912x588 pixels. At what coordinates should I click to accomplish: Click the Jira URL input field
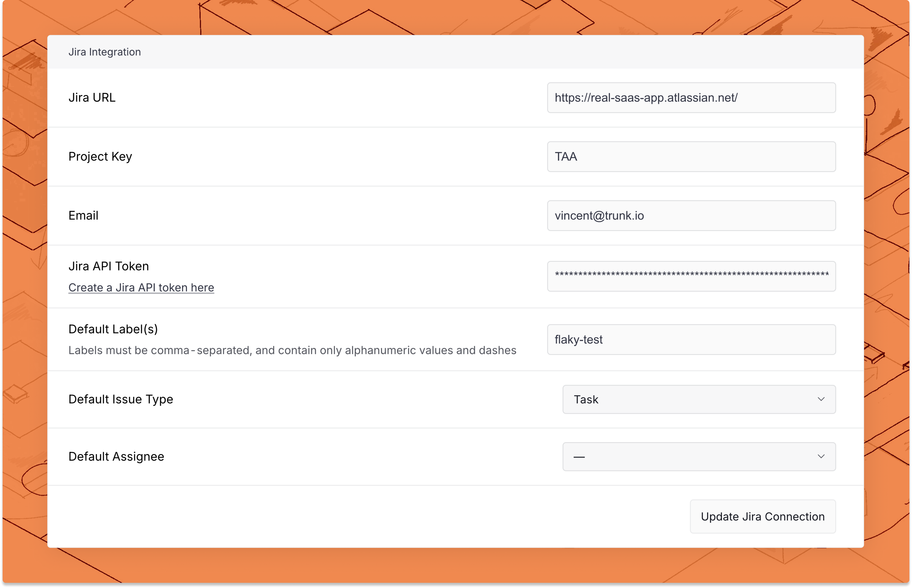(x=691, y=98)
